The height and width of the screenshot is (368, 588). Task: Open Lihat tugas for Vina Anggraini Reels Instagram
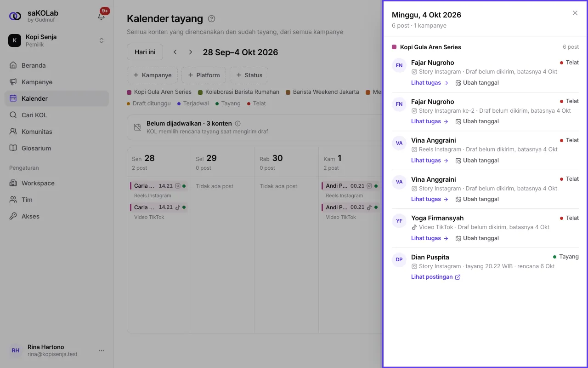tap(430, 161)
